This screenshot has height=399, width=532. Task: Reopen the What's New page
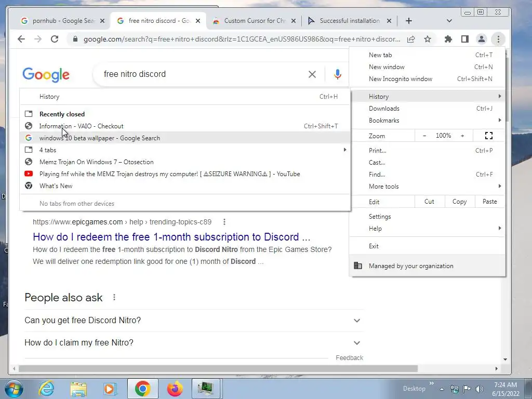point(185,186)
